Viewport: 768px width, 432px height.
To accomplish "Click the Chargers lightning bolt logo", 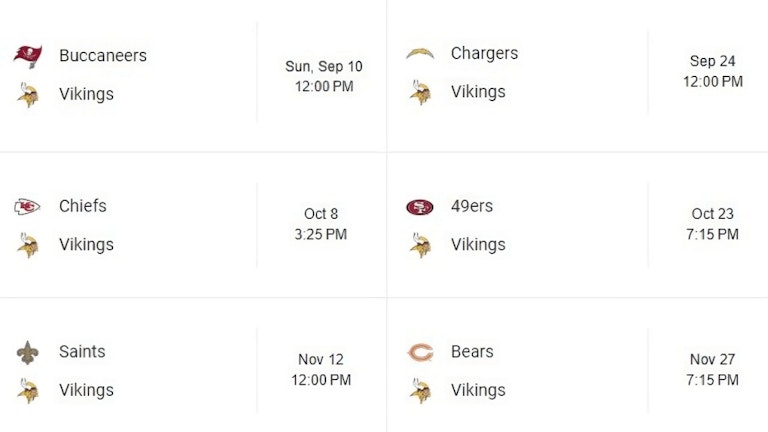I will pyautogui.click(x=420, y=53).
